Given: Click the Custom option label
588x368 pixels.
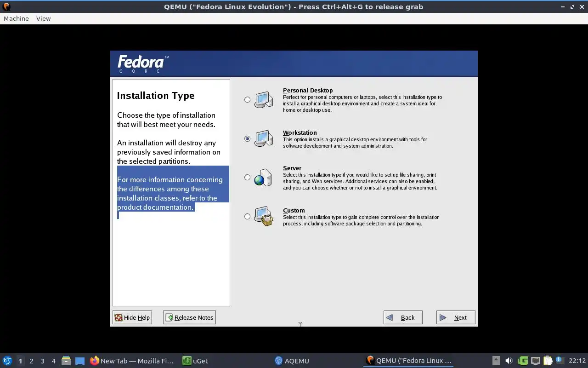Looking at the screenshot, I should [x=294, y=210].
